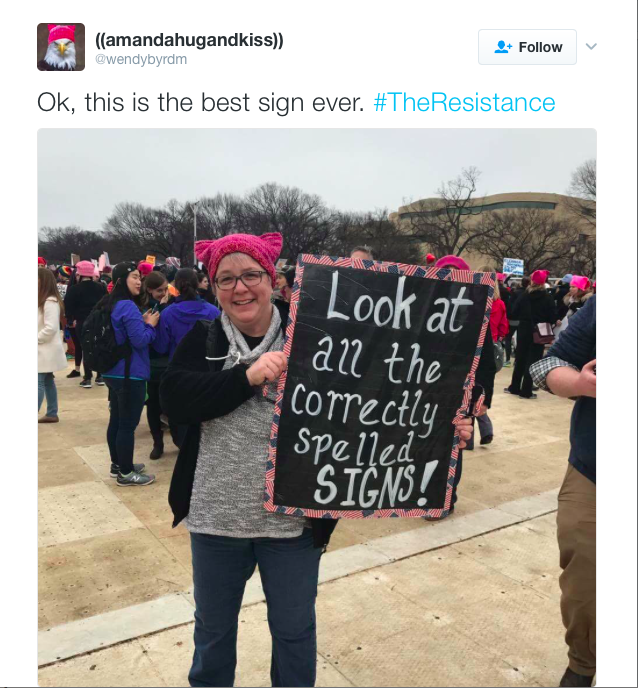
Task: Click the @wendybyrdm handle
Action: pyautogui.click(x=141, y=59)
